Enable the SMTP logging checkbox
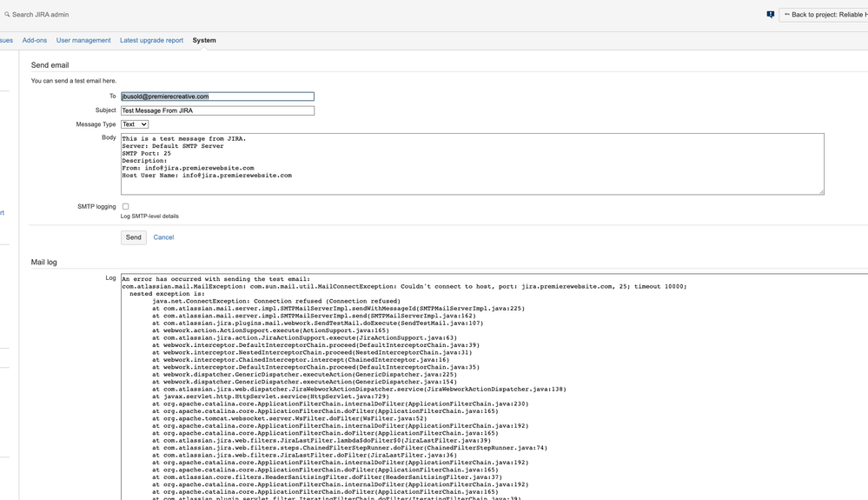The image size is (868, 500). (x=126, y=207)
